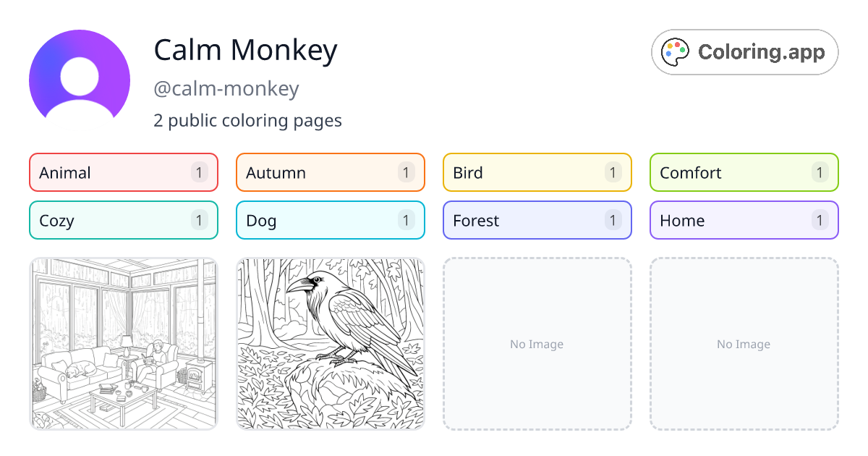Screen dimensions: 868x456
Task: Open the cozy living room coloring page
Action: (123, 344)
